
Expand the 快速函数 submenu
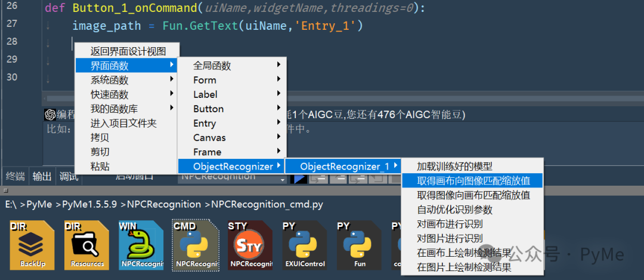(x=126, y=94)
